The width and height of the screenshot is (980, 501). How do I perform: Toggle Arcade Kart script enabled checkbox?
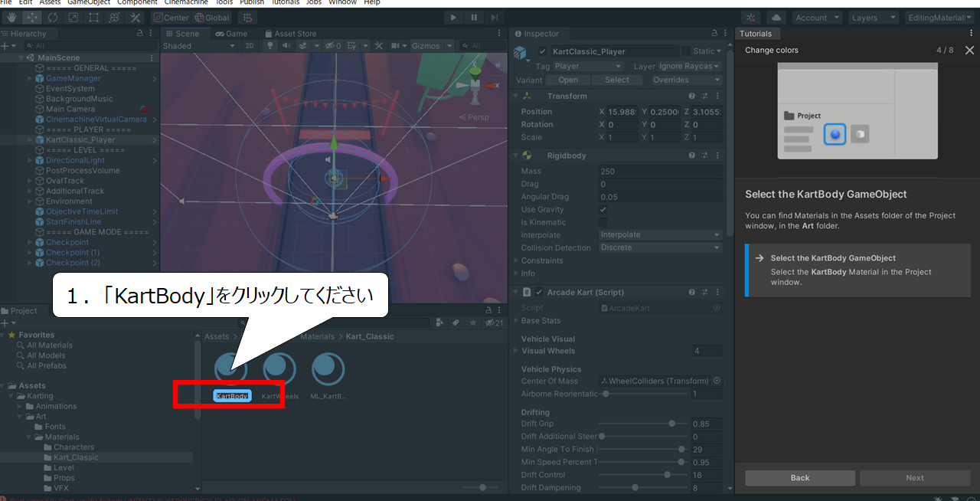pos(539,292)
